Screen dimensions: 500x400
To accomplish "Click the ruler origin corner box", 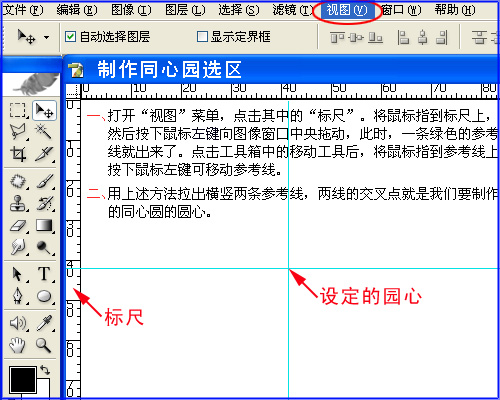I will pyautogui.click(x=73, y=91).
